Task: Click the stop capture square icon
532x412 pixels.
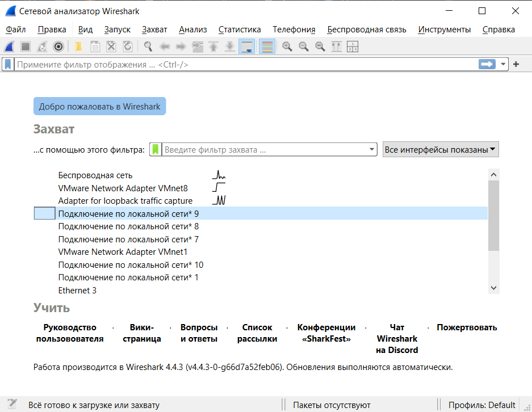Action: click(x=26, y=47)
